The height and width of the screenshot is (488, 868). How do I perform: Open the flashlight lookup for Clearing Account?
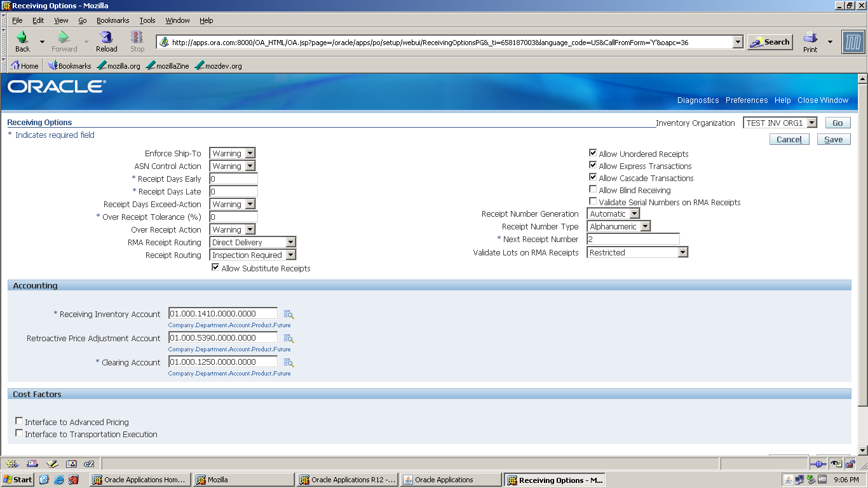[288, 363]
